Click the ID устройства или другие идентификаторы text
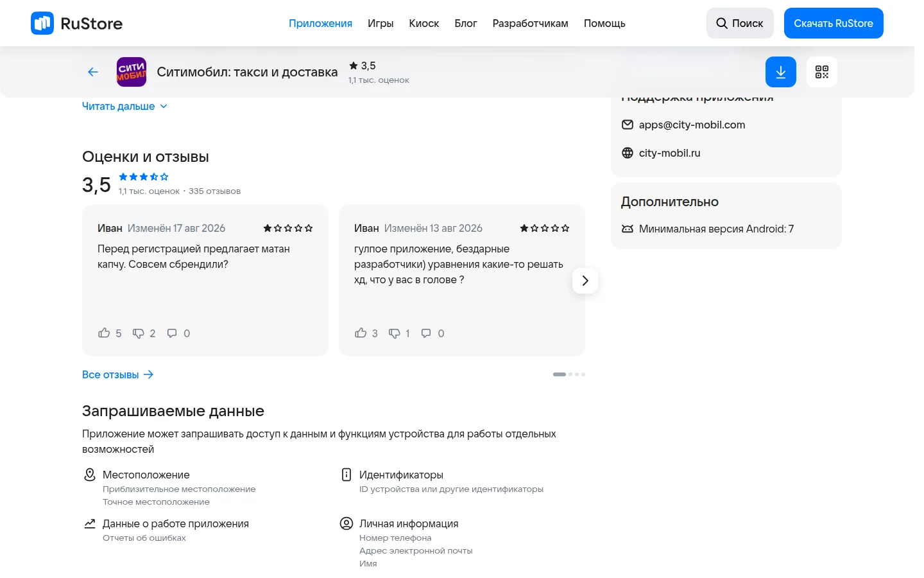Screen dimensions: 924x578 [451, 489]
